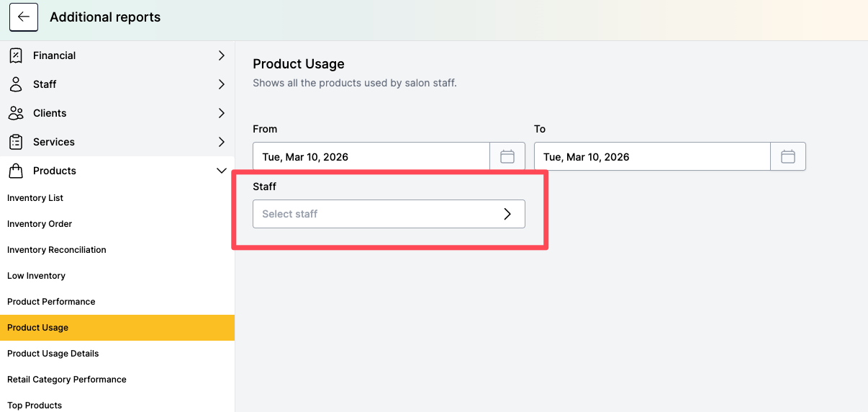This screenshot has width=868, height=412.
Task: Click the Clients people icon
Action: (16, 113)
